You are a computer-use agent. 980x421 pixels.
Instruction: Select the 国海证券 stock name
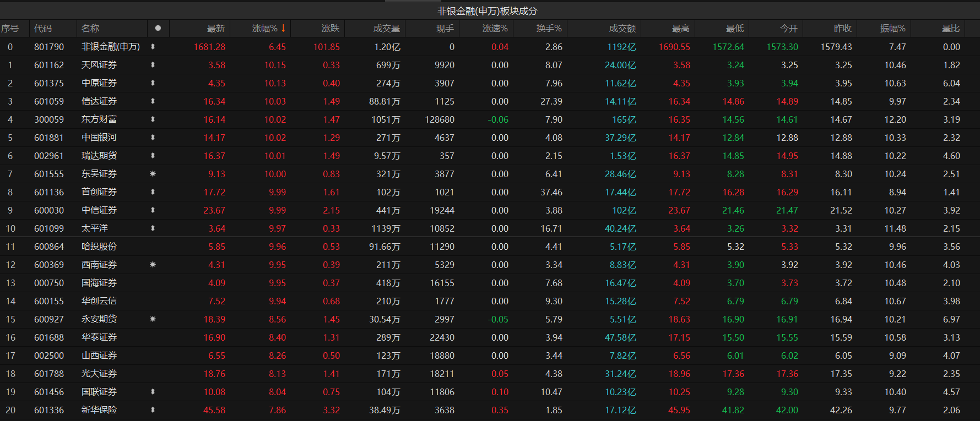pyautogui.click(x=99, y=283)
